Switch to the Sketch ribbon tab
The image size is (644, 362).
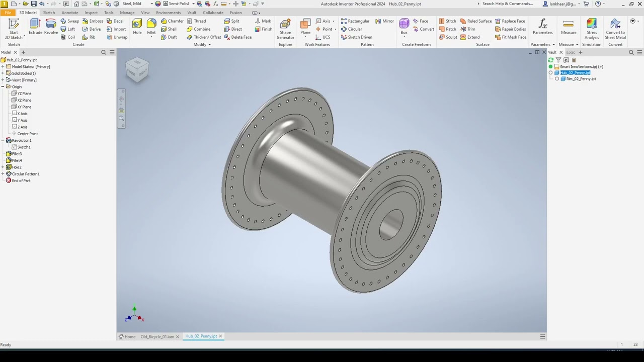point(49,13)
